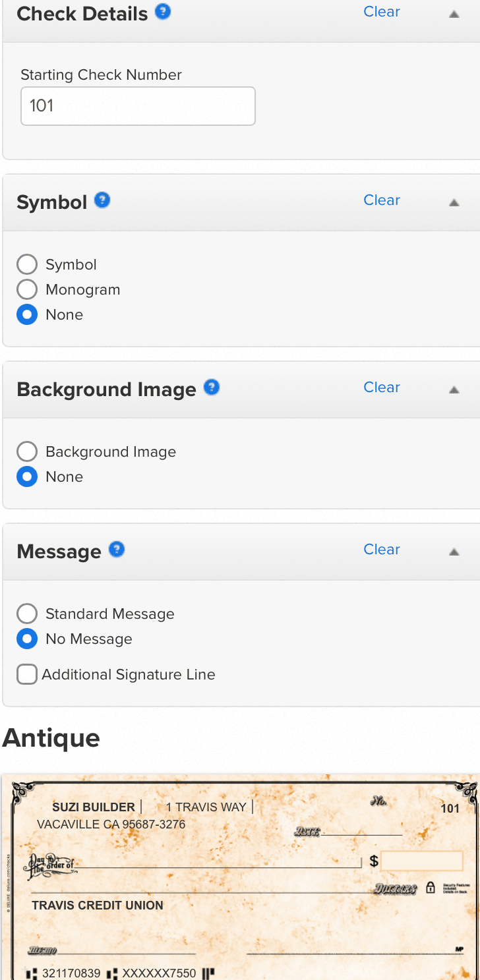Click the Antique check preview image

tap(240, 877)
